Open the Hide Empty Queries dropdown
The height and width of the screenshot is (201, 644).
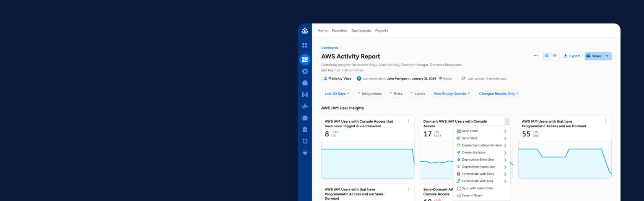click(452, 94)
